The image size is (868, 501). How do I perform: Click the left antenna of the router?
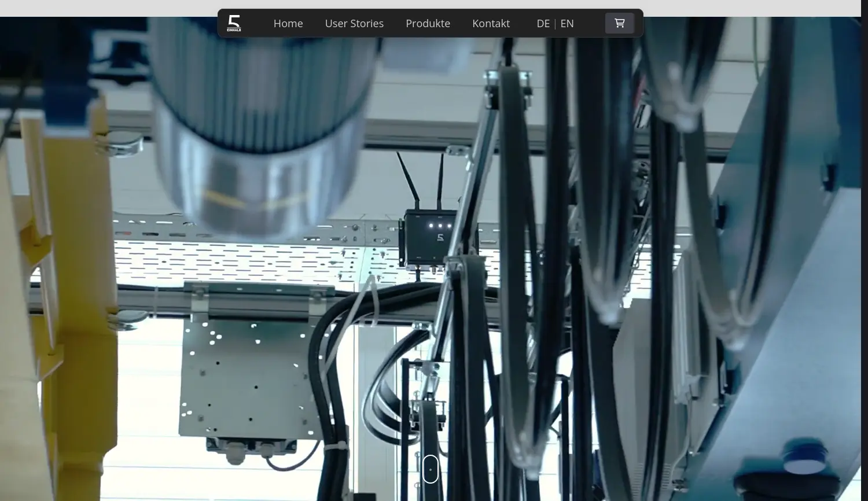coord(409,182)
